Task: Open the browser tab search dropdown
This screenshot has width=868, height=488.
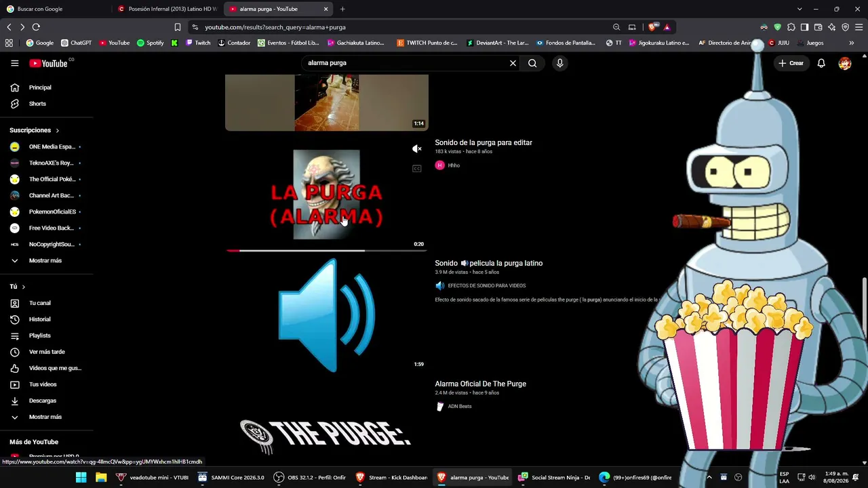Action: [800, 9]
